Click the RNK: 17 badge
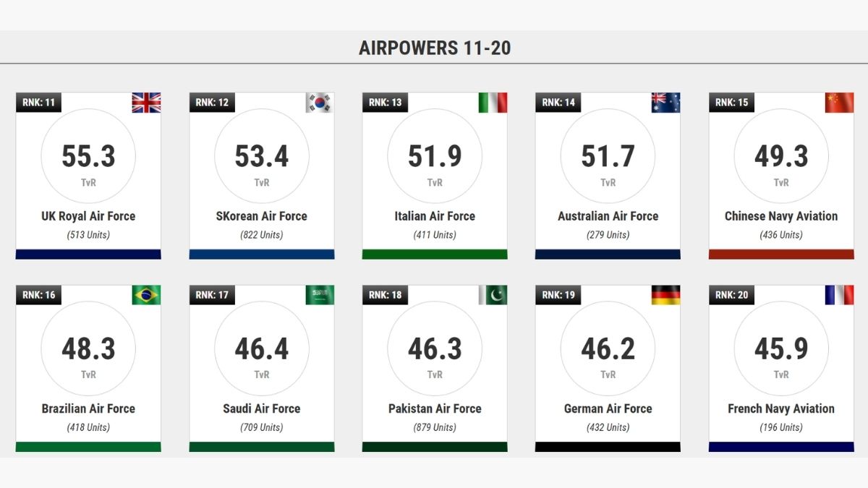 pos(212,295)
